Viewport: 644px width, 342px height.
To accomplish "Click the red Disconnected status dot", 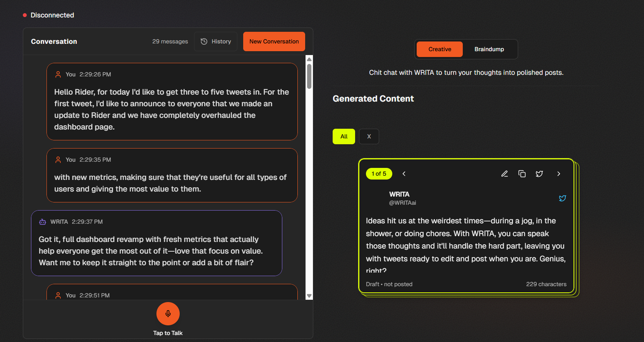I will point(25,15).
